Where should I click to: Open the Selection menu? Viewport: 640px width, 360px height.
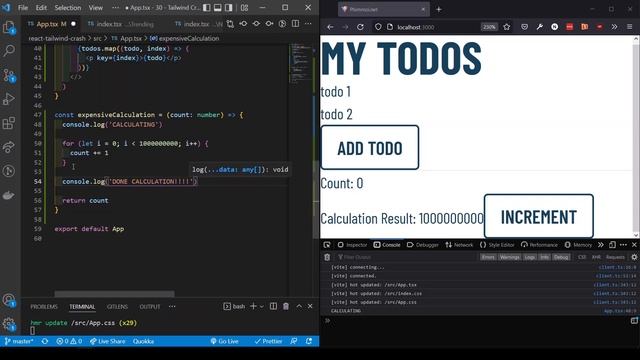[68, 7]
